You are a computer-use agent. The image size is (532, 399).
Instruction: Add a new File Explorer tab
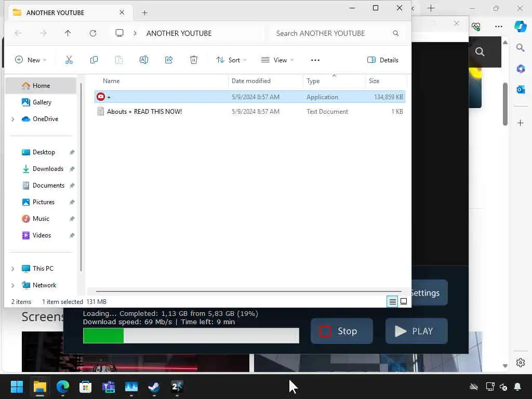pos(144,13)
